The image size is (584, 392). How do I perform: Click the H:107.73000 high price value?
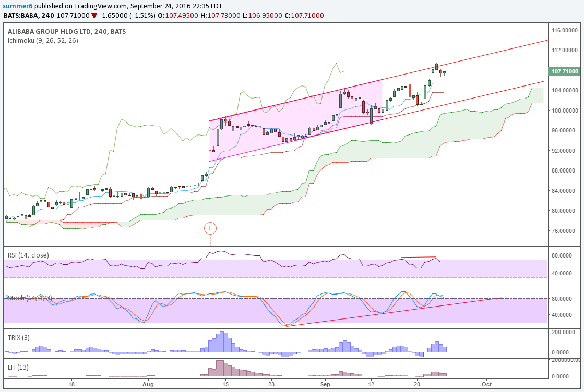[x=221, y=16]
